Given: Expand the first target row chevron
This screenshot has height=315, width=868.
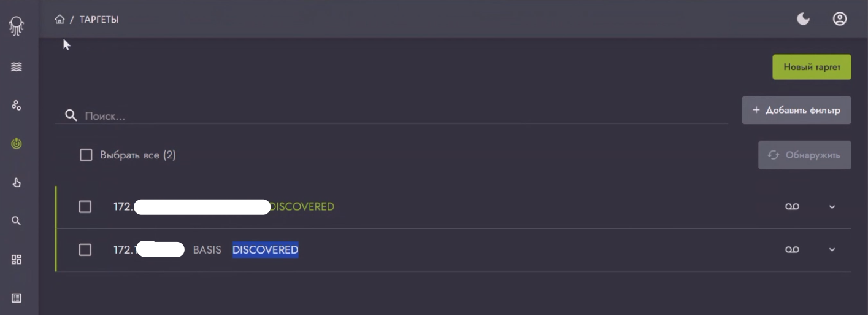Looking at the screenshot, I should 832,207.
